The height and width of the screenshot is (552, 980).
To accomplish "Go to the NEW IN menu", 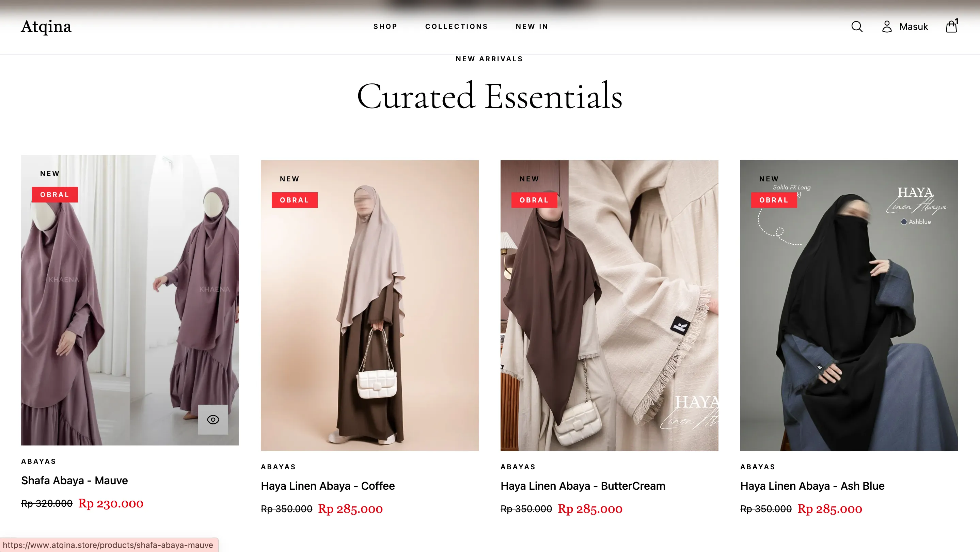I will point(532,27).
